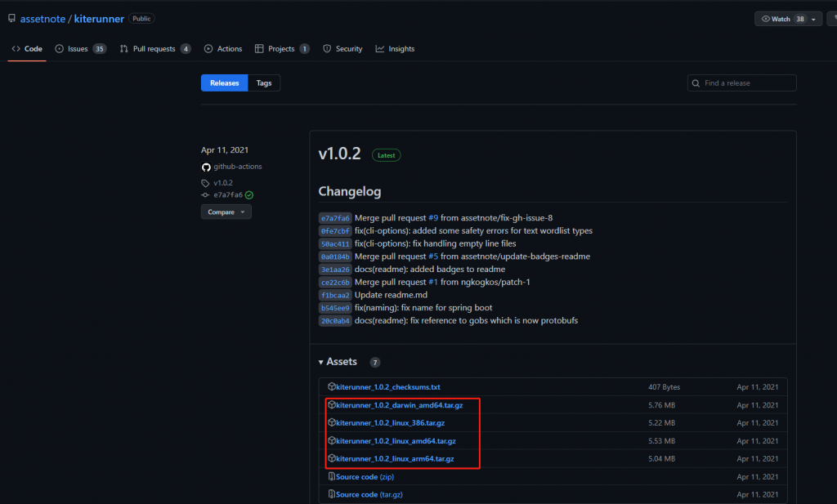Viewport: 837px width, 504px height.
Task: Open the Issues tab
Action: [x=81, y=48]
